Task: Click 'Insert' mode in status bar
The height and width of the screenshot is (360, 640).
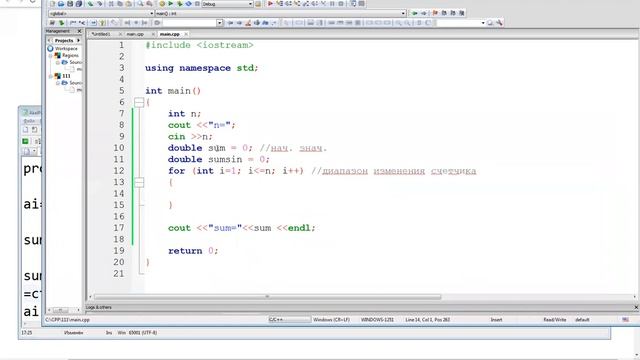Action: click(496, 320)
